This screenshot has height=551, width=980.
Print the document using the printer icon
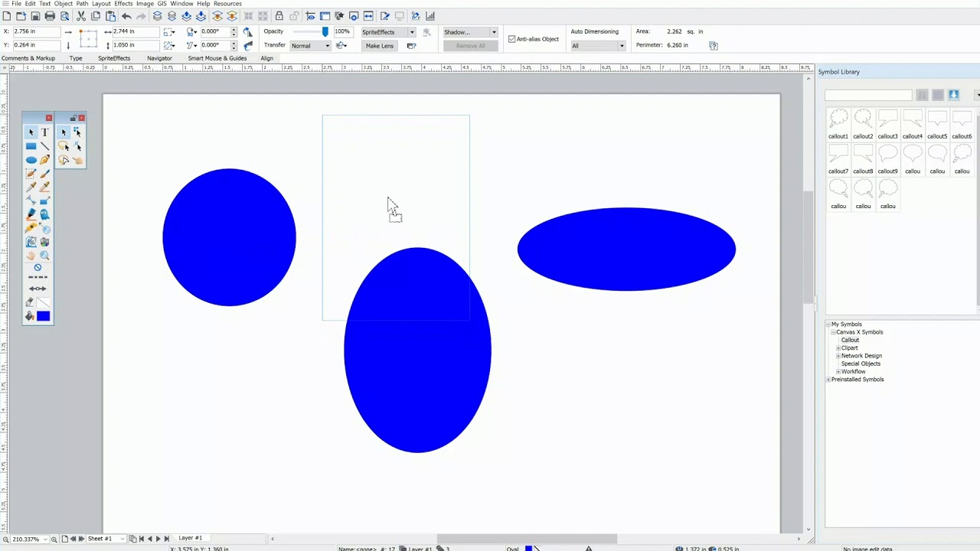coord(50,15)
